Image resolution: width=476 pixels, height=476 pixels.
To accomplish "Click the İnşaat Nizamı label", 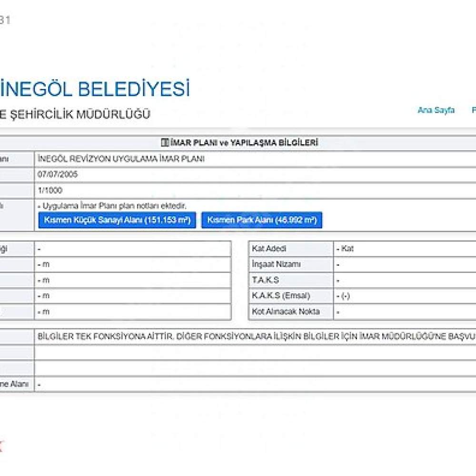I will coord(276,264).
